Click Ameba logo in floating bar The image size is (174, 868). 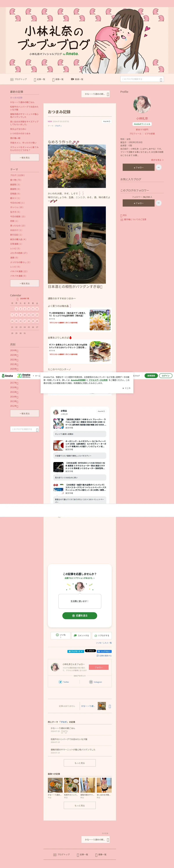coord(7,376)
